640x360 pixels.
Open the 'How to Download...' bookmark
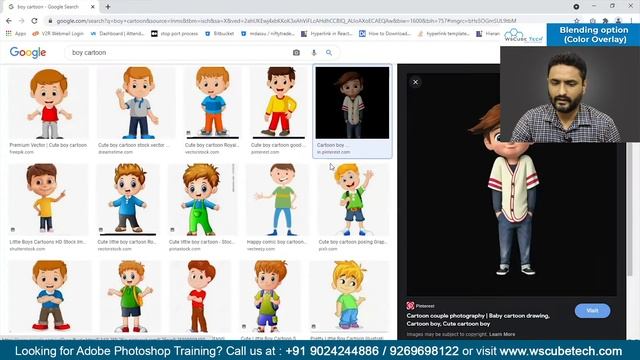click(385, 34)
